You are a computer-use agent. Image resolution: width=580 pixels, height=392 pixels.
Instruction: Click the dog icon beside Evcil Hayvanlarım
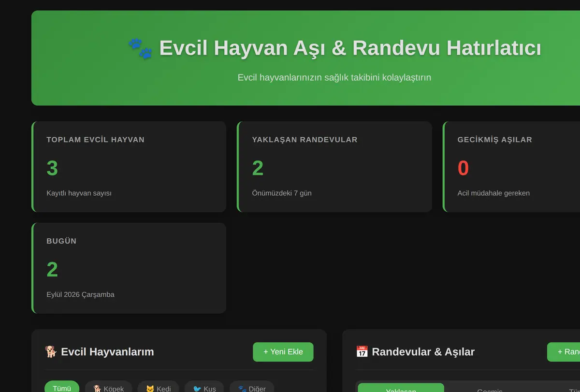point(51,352)
